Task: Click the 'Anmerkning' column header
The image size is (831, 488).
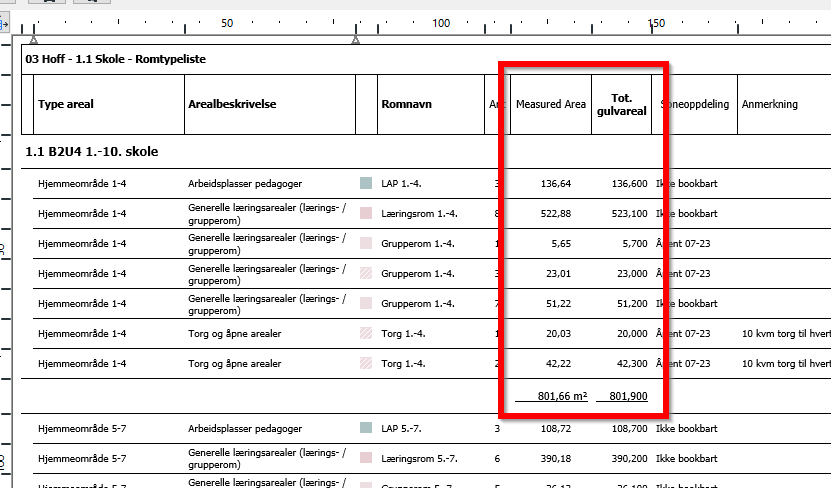Action: point(769,104)
